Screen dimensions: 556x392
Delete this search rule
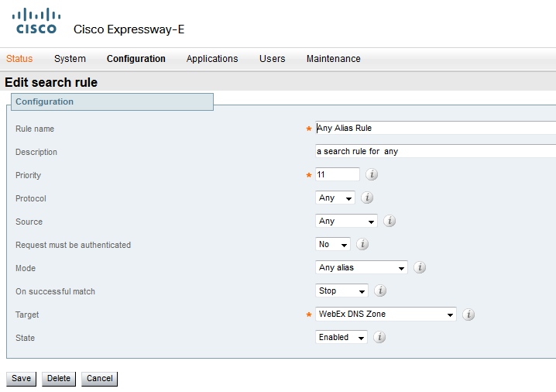pyautogui.click(x=59, y=379)
